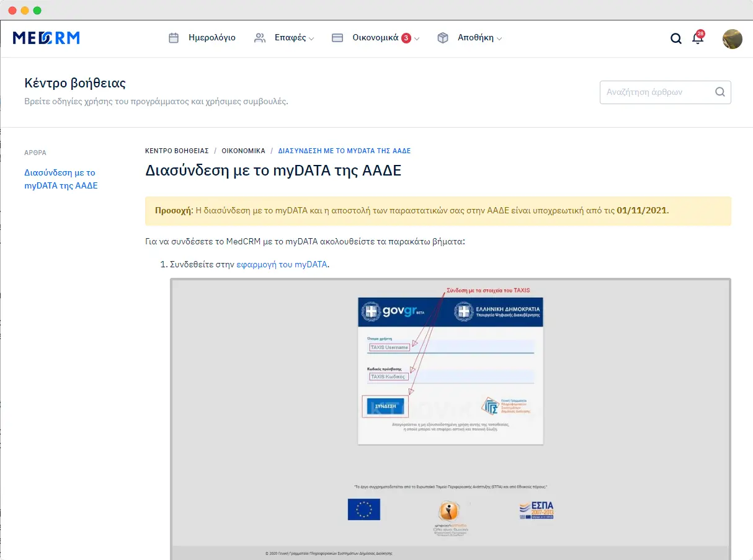753x560 pixels.
Task: Click the warehouse box icon
Action: click(443, 38)
